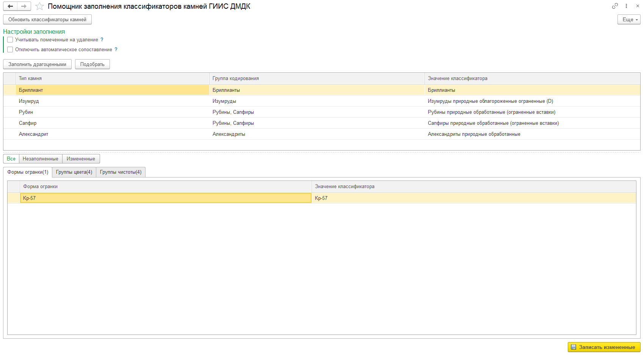Image resolution: width=644 pixels, height=355 pixels.
Task: Open the 'Еще' dropdown menu
Action: coord(629,19)
